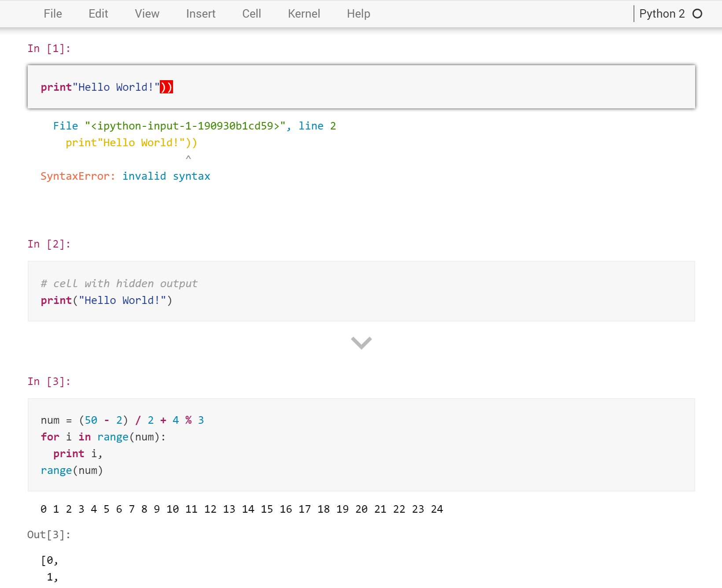Open the Help menu
Screen dimensions: 722x588
[358, 14]
